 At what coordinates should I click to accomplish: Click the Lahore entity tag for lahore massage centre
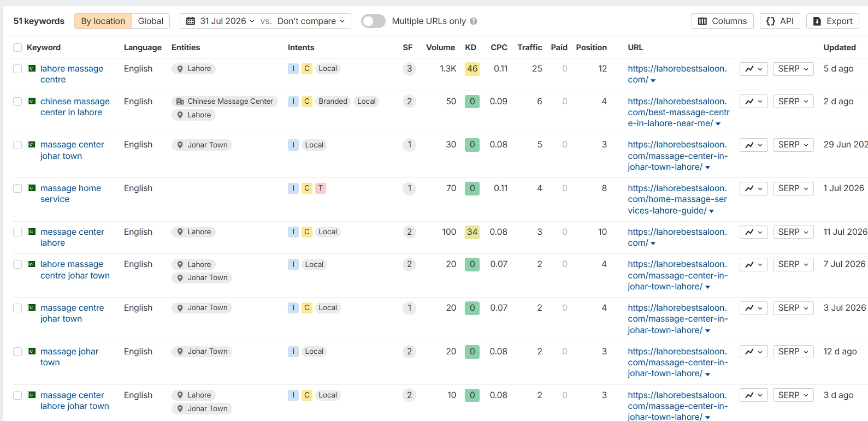(193, 69)
